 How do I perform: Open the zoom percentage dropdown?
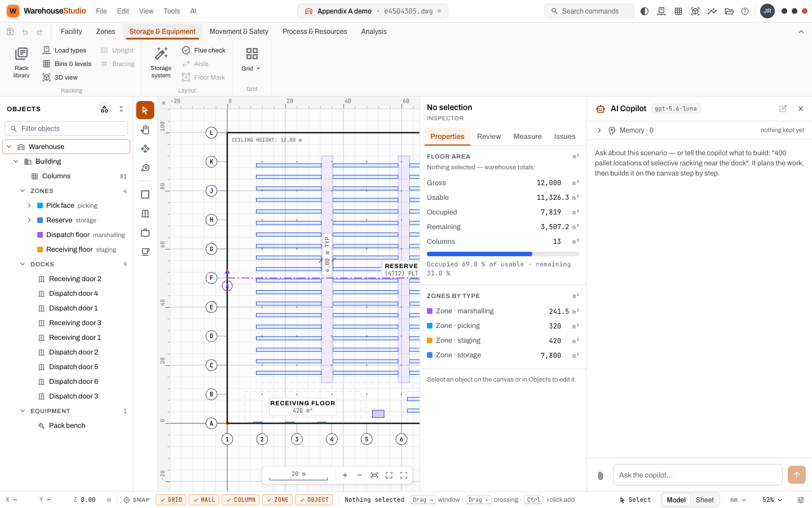pos(773,500)
